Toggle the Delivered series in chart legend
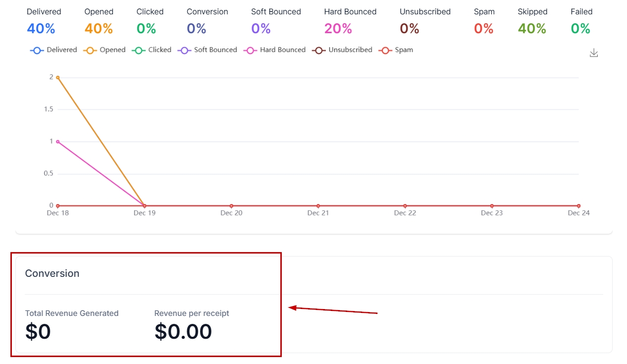 click(53, 50)
